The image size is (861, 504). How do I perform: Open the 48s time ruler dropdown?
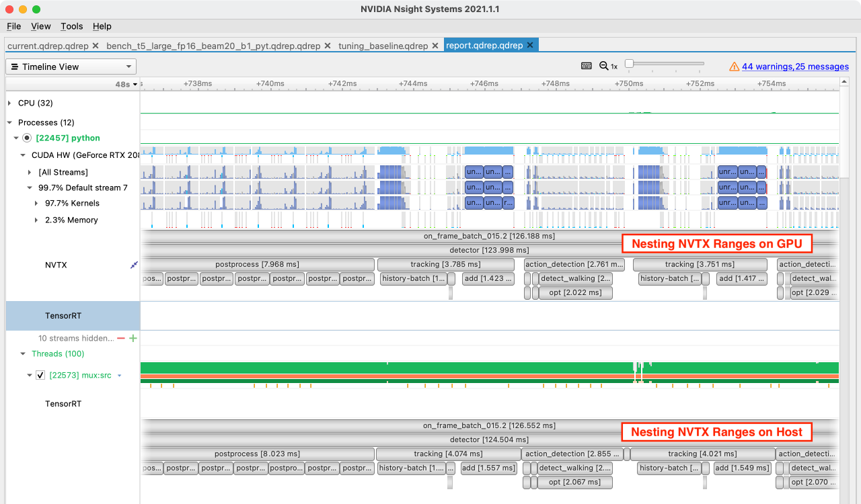(126, 84)
